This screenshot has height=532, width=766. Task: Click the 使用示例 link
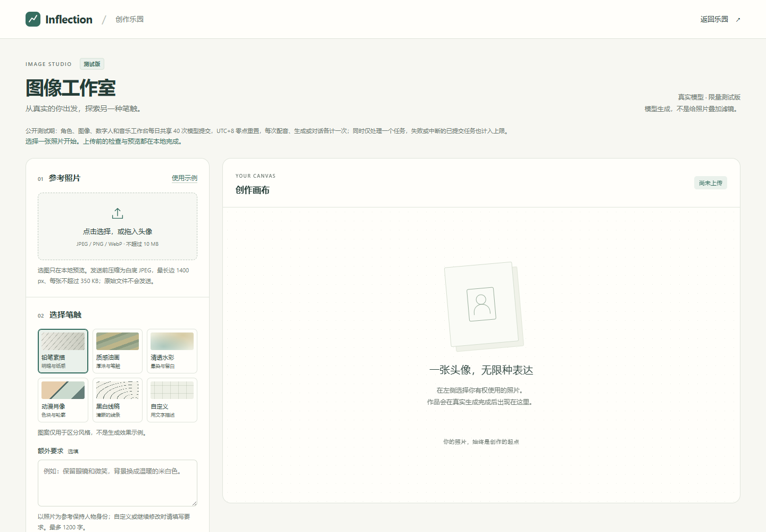(x=185, y=178)
